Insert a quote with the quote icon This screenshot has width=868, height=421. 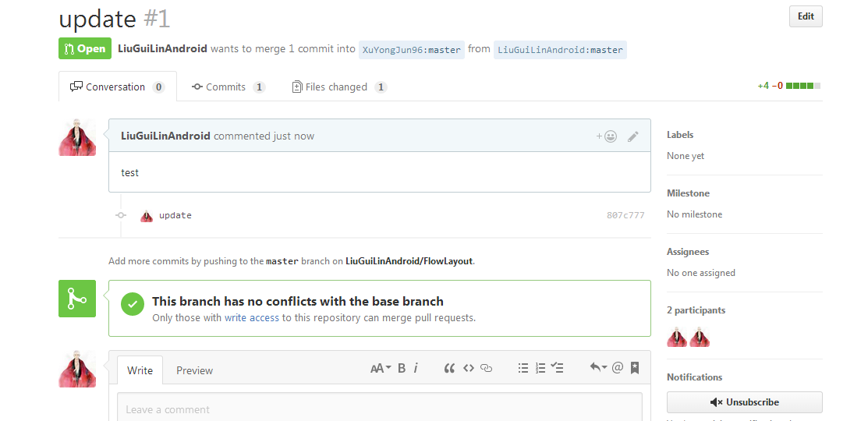[449, 368]
